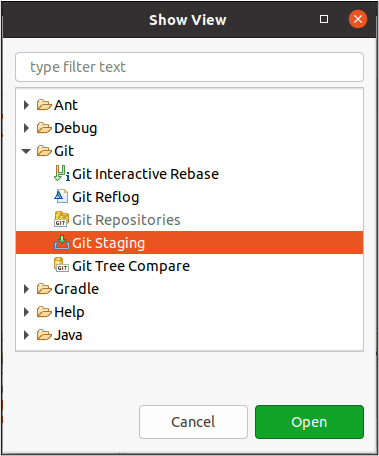Select the 'Git' category label
The height and width of the screenshot is (456, 379).
pyautogui.click(x=64, y=151)
